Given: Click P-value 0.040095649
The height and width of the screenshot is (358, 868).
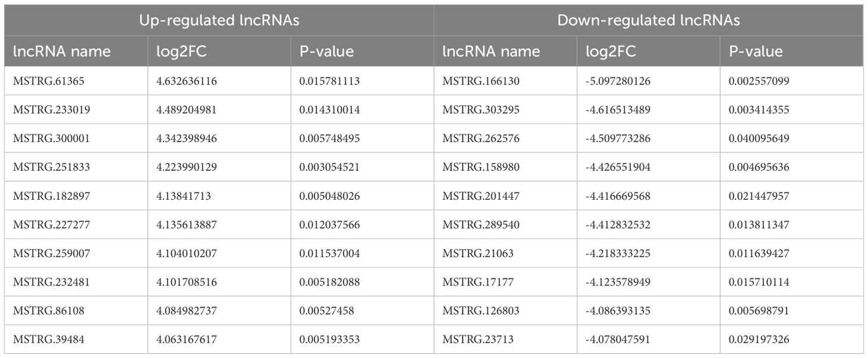Looking at the screenshot, I should (x=759, y=139).
